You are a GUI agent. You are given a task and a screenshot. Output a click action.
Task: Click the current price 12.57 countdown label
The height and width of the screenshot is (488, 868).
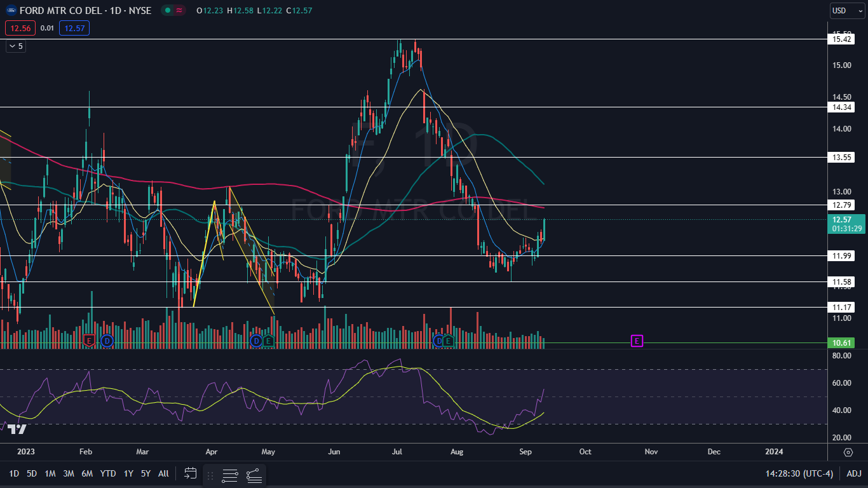pos(847,224)
